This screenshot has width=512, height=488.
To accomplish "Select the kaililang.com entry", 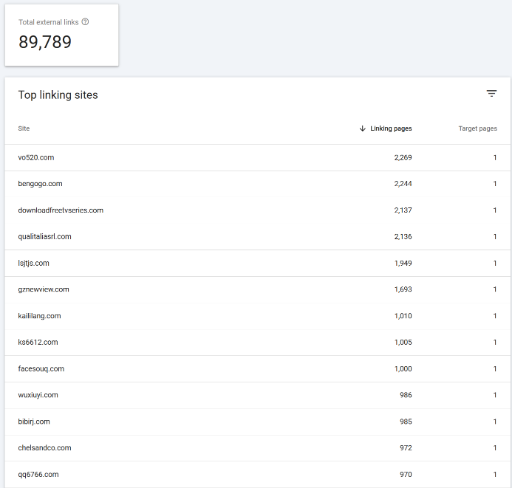I will tap(257, 316).
